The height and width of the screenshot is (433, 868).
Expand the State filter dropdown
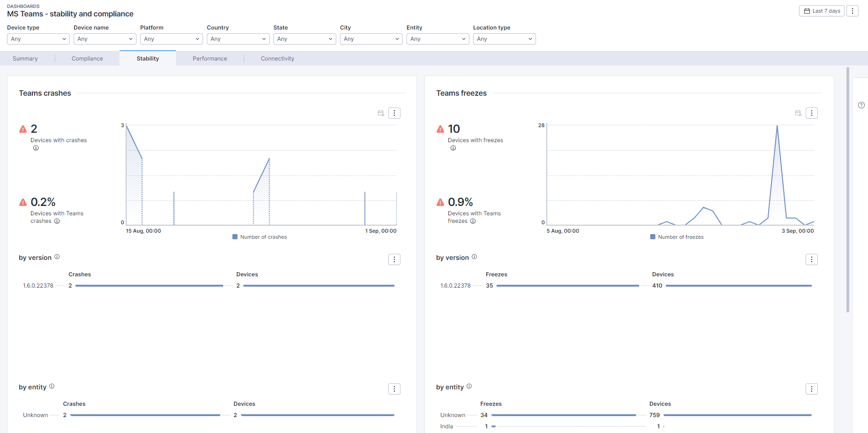click(x=305, y=39)
